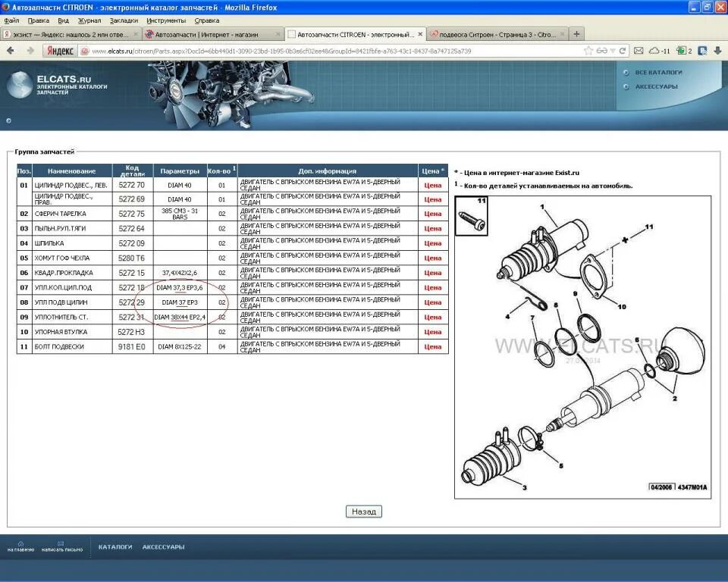
Task: Open the Закладки menu
Action: (x=124, y=20)
